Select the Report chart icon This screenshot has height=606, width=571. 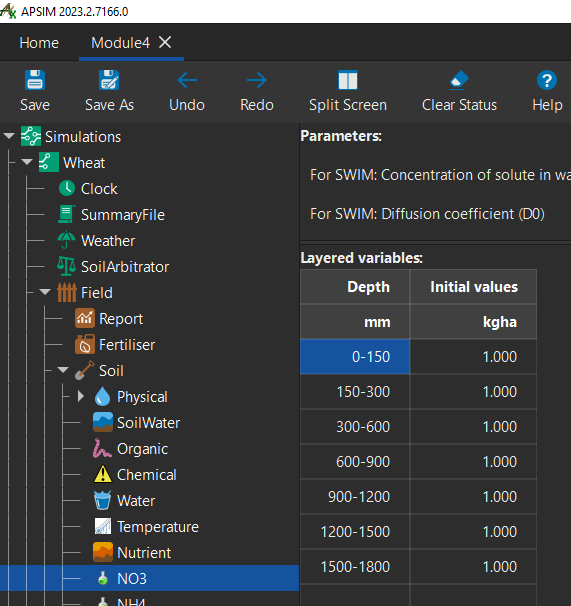tap(85, 318)
